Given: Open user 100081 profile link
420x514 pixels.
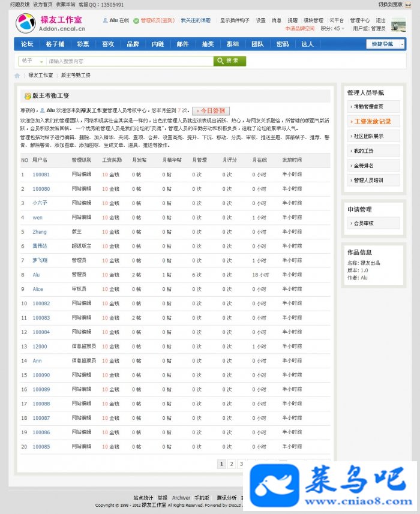Looking at the screenshot, I should pos(41,175).
